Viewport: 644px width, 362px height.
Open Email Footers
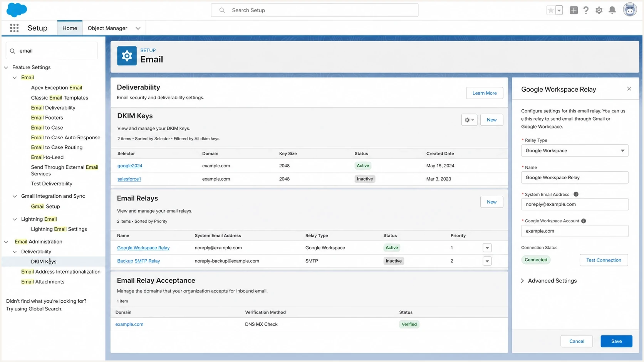point(47,118)
